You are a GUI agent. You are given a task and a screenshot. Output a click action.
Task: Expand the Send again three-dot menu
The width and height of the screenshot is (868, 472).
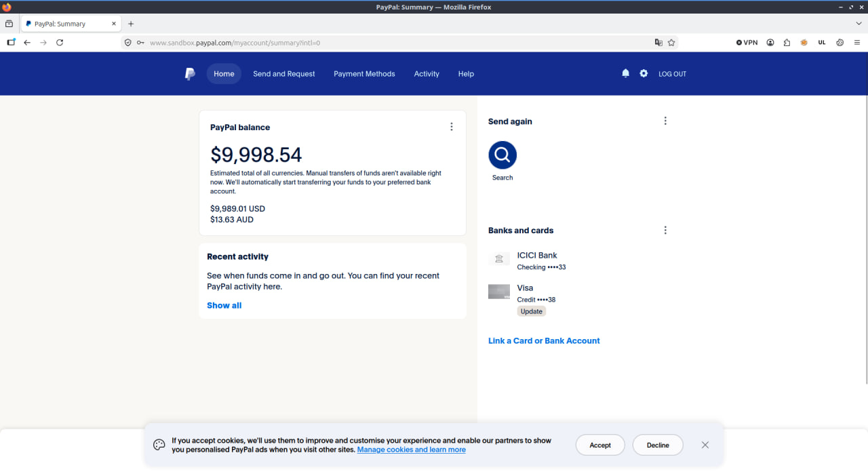pos(665,121)
